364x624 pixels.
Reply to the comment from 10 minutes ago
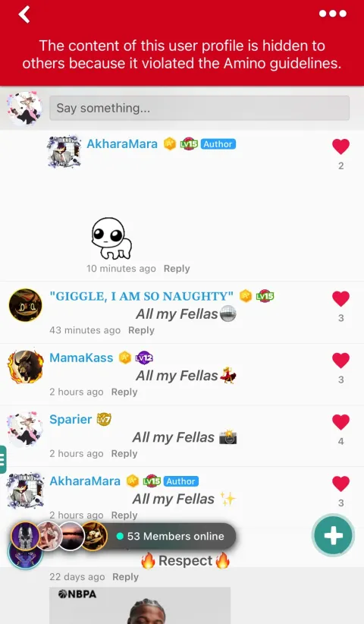177,269
